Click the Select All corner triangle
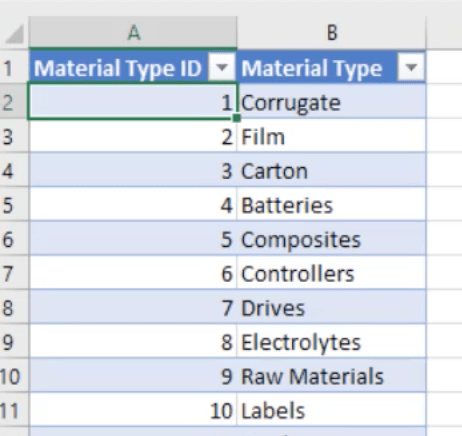Viewport: 462px width, 436px height. pos(14,34)
